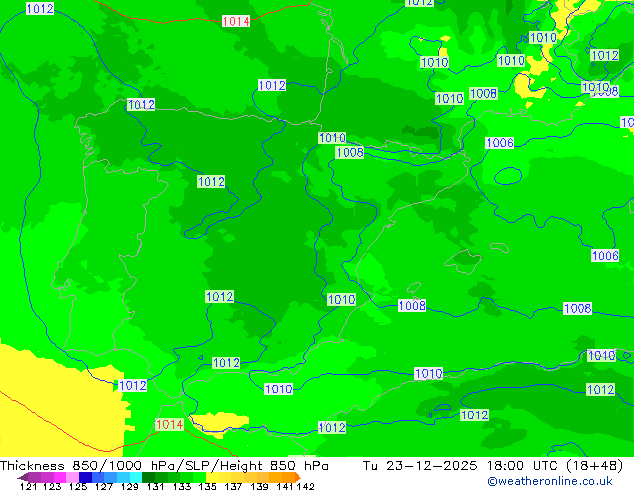Viewport: 634px width, 490px height.
Task: Click the legend value 127
Action: click(x=104, y=486)
